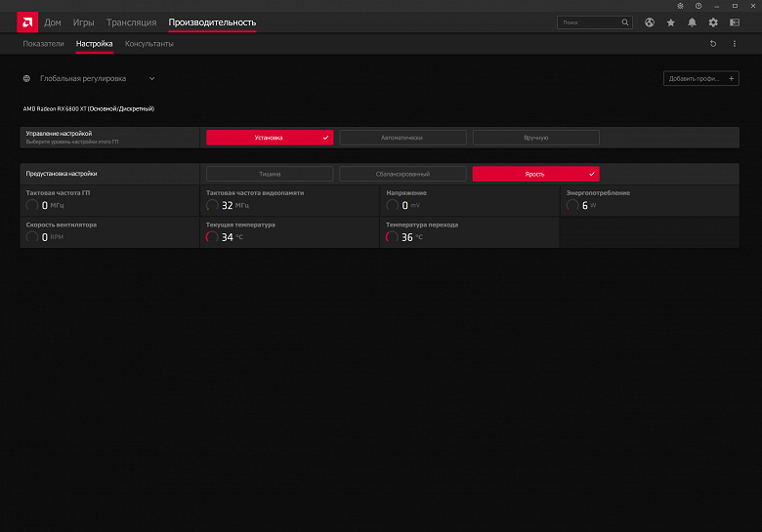Select the Автоматически tuning option
Viewport: 762px width, 532px height.
[x=402, y=138]
